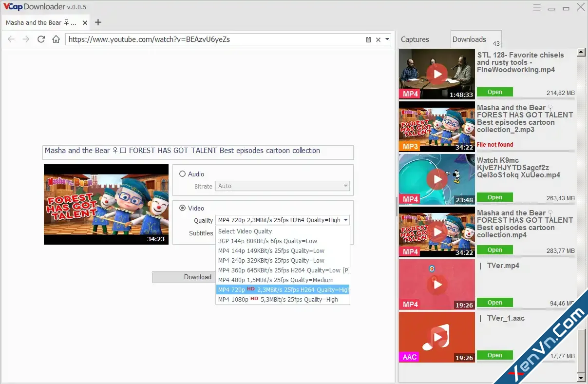The image size is (588, 384).
Task: Click the File not found message
Action: [495, 145]
